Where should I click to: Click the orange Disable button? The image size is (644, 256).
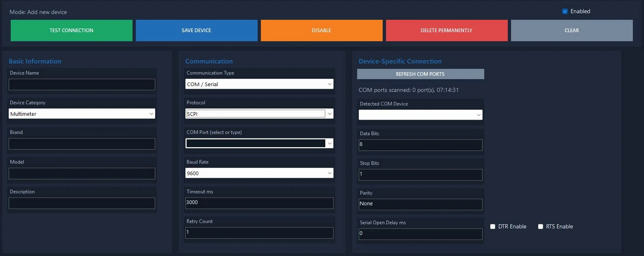[x=322, y=31]
